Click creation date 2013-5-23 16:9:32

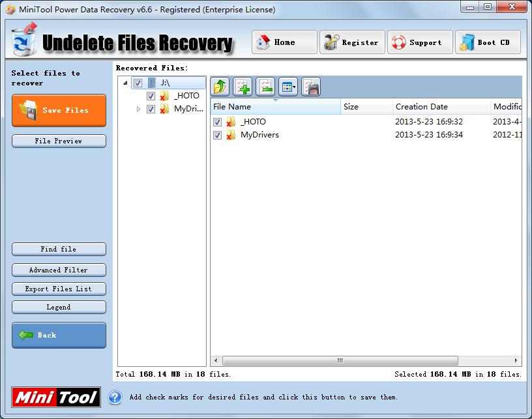[429, 122]
